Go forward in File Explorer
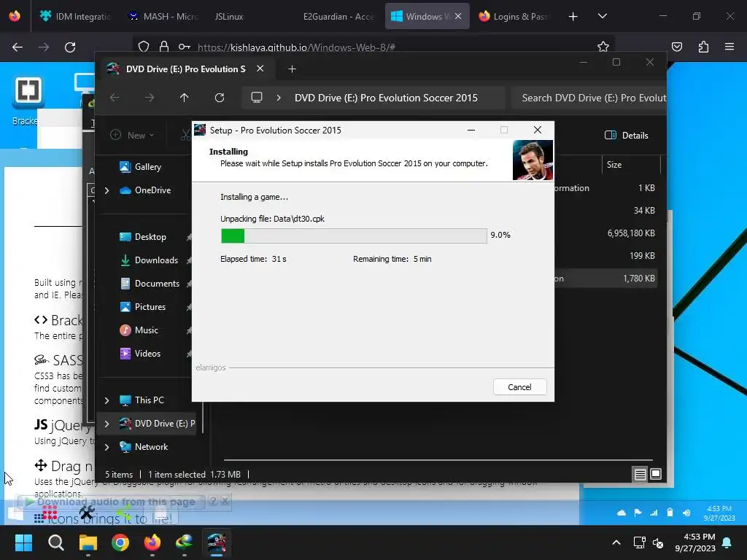Image resolution: width=747 pixels, height=560 pixels. [150, 98]
